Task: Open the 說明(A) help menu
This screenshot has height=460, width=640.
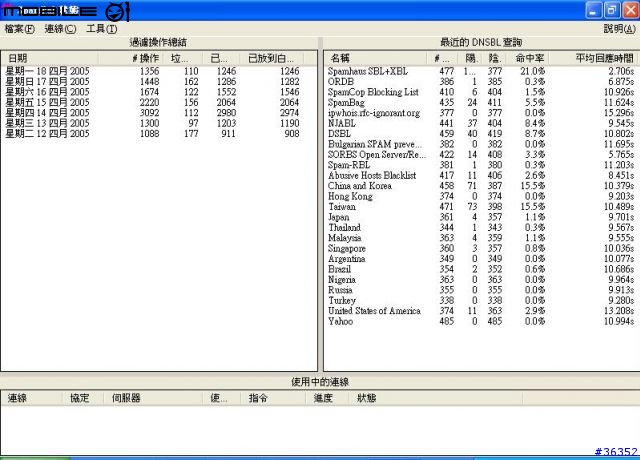Action: (620, 29)
